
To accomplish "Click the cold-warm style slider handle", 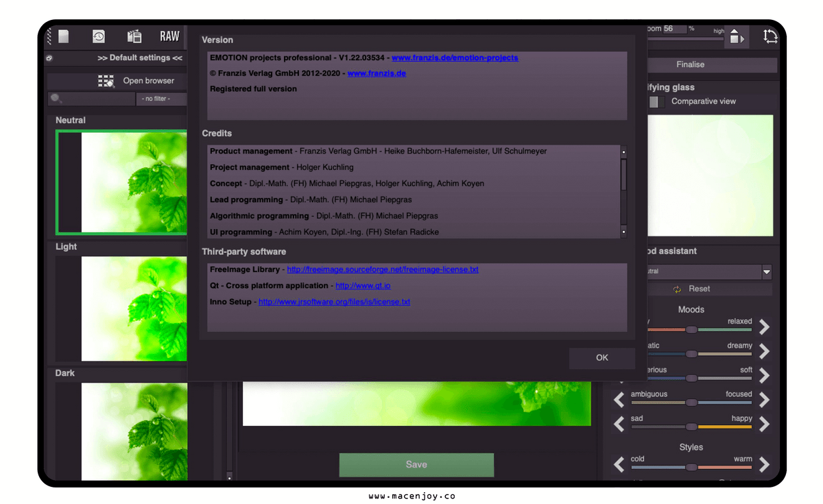I will click(x=691, y=468).
